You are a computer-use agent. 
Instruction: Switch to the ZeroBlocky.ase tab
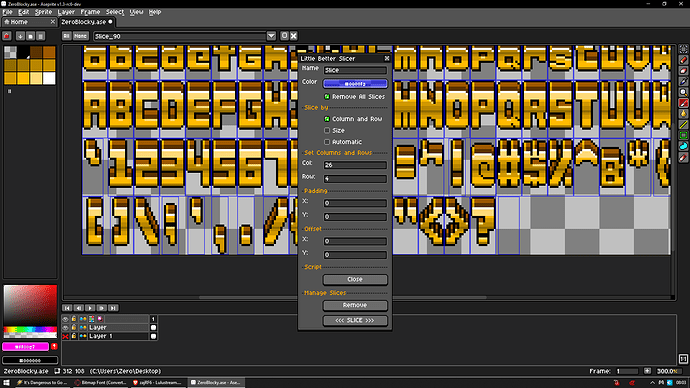click(87, 22)
